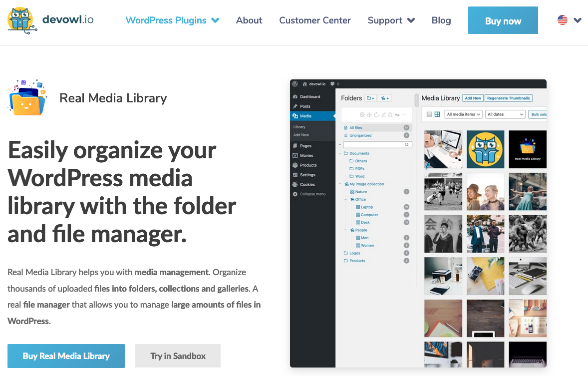
Task: Click Collapse menu in the WordPress sidebar
Action: click(312, 194)
